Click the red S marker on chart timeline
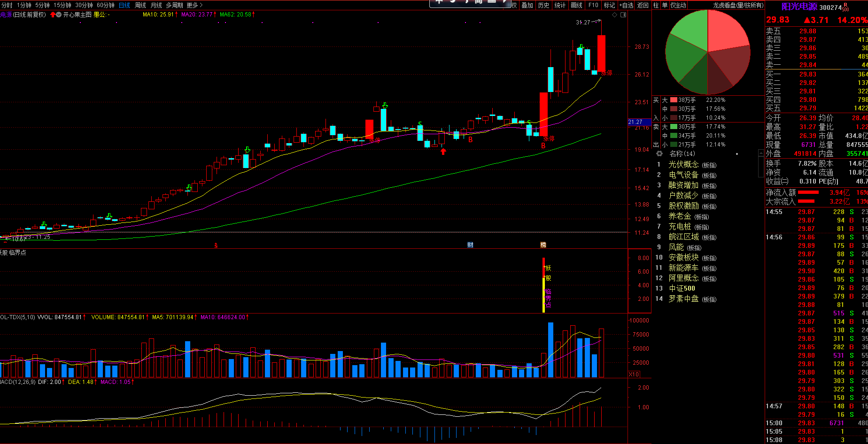Image resolution: width=868 pixels, height=444 pixels. (x=216, y=245)
